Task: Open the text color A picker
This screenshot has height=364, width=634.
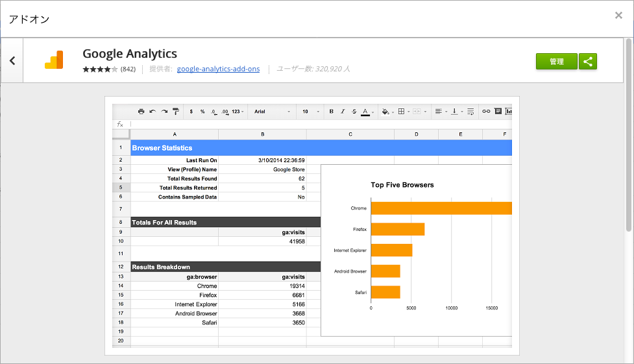Action: coord(365,112)
